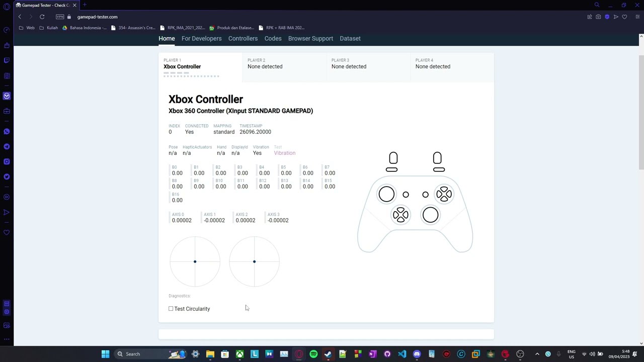Open the Kuliah bookmarks folder
The image size is (644, 362).
point(49,28)
